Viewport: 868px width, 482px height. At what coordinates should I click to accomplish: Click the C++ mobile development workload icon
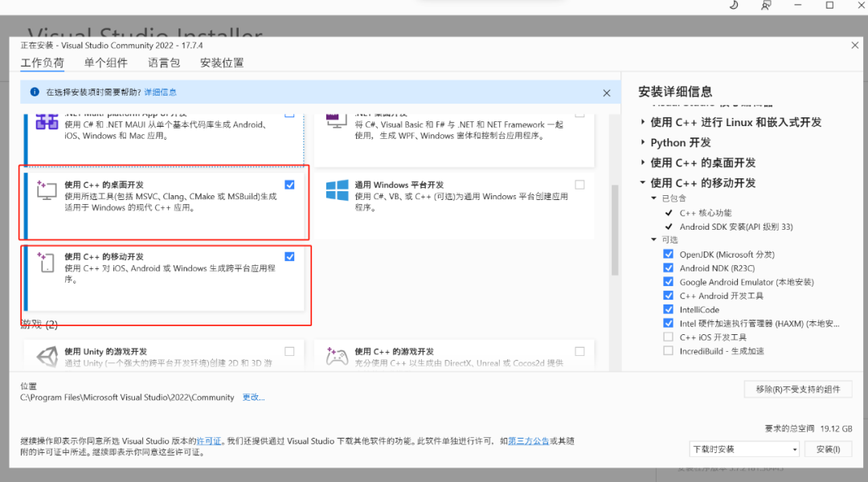(47, 262)
